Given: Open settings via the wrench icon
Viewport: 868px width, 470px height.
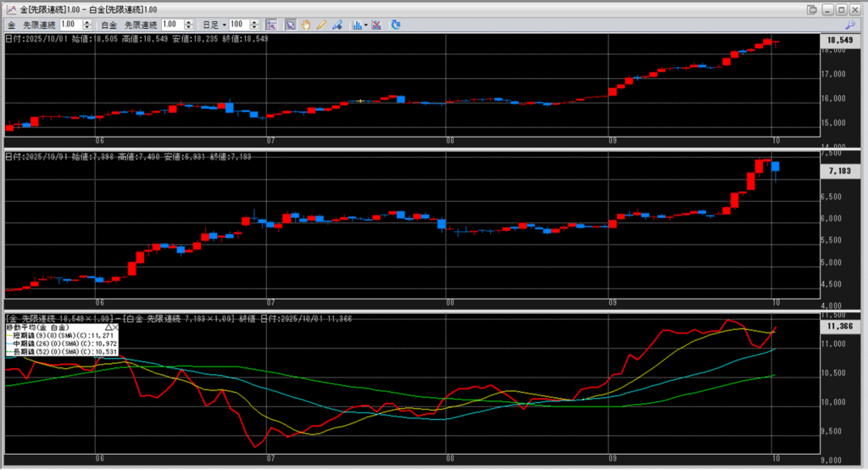Looking at the screenshot, I should pyautogui.click(x=852, y=25).
